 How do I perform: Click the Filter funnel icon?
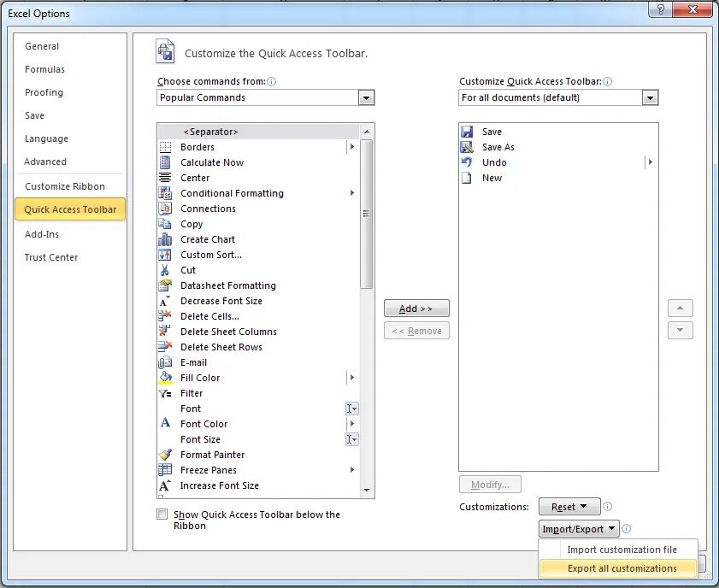(165, 393)
